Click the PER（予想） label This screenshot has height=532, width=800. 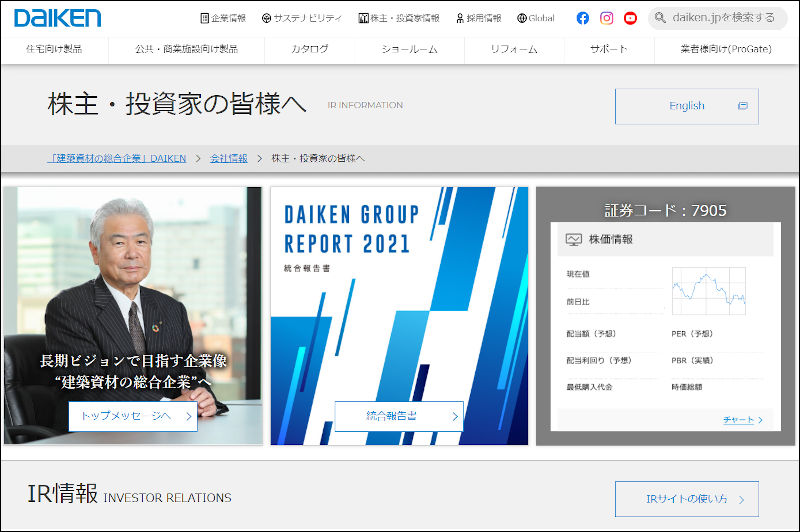[x=692, y=334]
